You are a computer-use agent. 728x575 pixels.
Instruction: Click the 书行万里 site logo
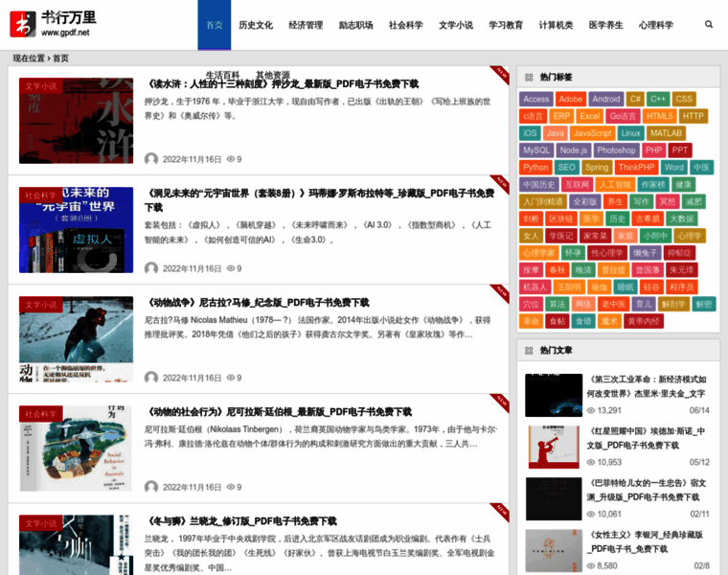(x=53, y=24)
